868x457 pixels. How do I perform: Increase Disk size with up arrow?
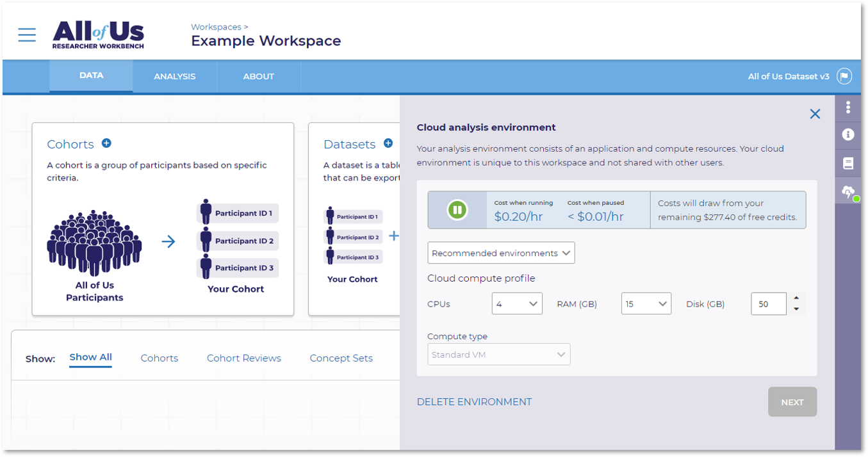tap(796, 298)
